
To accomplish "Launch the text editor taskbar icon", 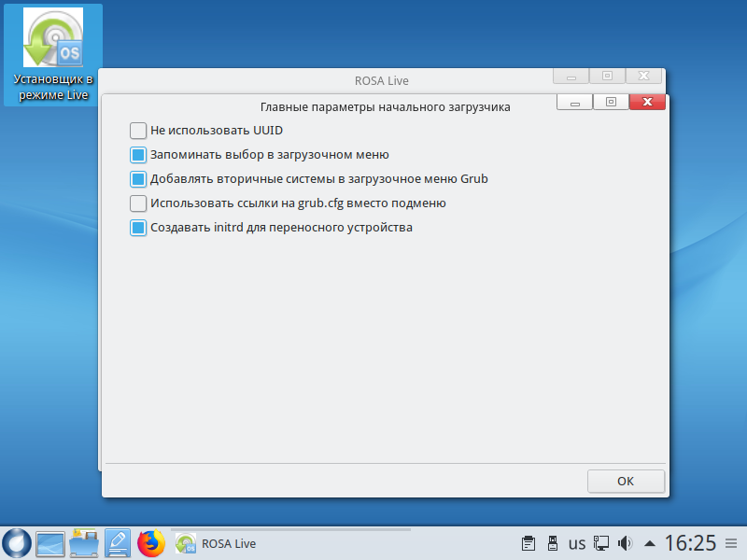I will point(118,542).
